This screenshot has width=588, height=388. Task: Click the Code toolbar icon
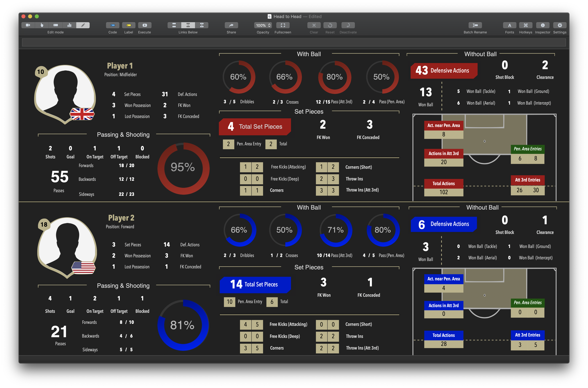pyautogui.click(x=113, y=25)
